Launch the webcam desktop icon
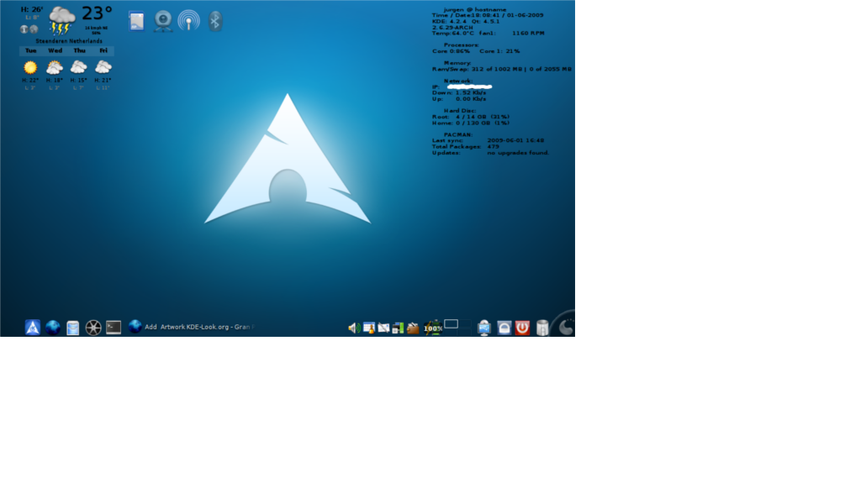This screenshot has height=504, width=861. click(x=163, y=21)
